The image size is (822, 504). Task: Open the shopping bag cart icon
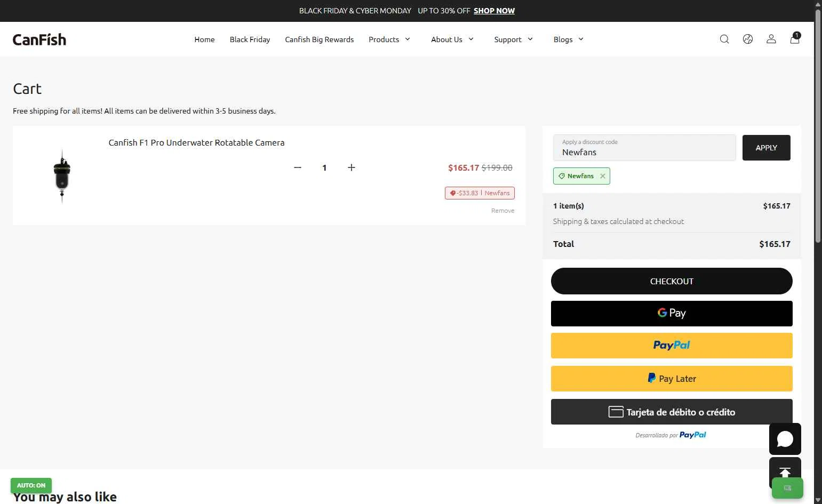coord(795,38)
